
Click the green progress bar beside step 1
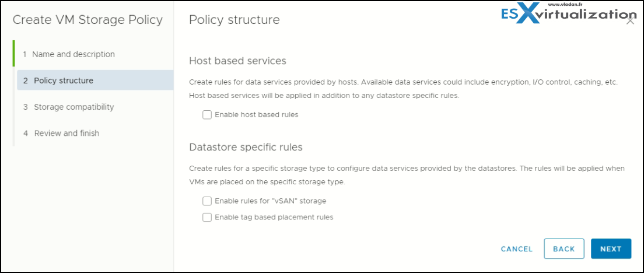pos(13,53)
